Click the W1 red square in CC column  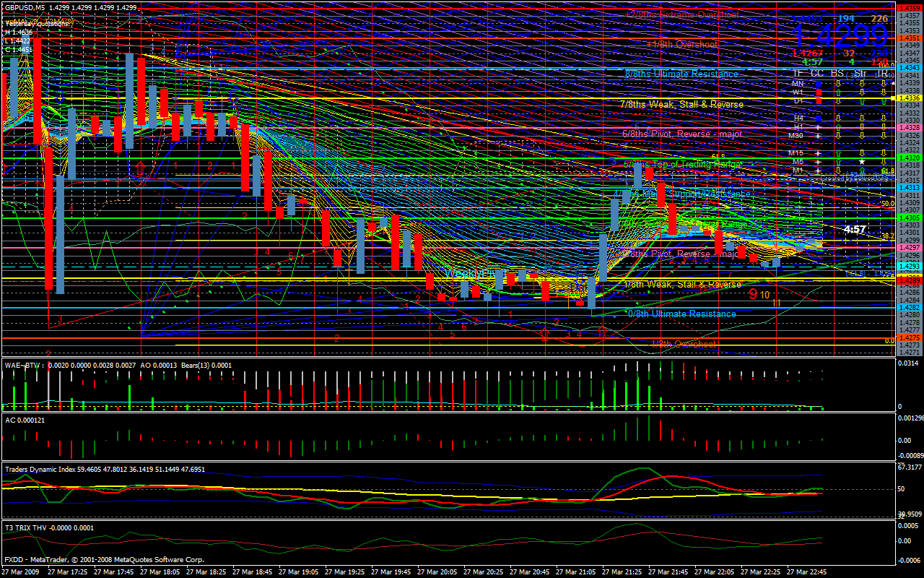tap(819, 92)
